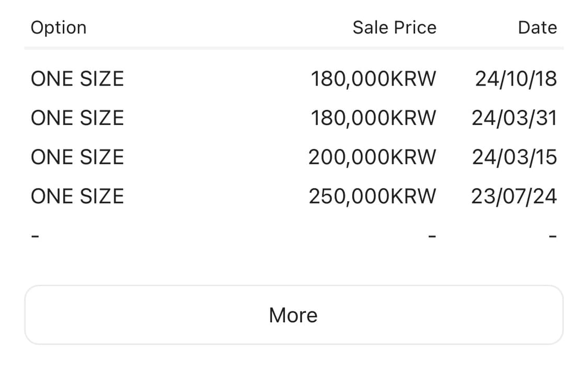Click the divider line below the table header
This screenshot has height=375, width=588.
coord(293,48)
